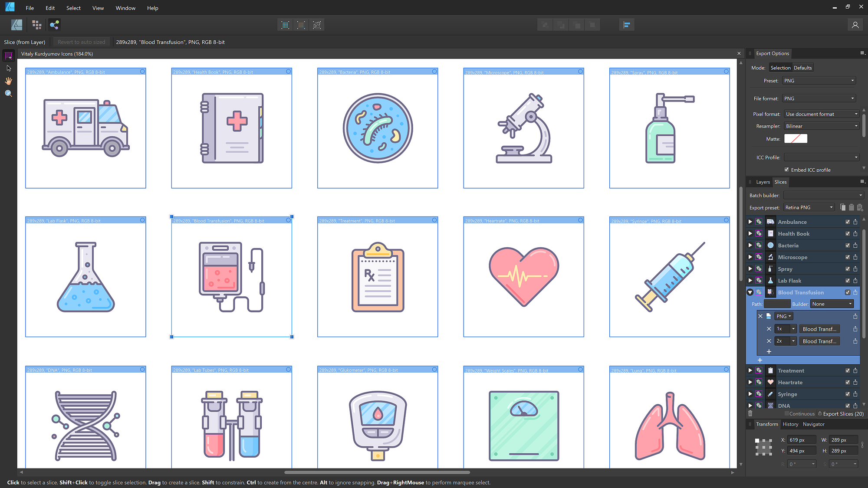Remove the 2x export size row
Image resolution: width=868 pixels, height=488 pixels.
click(x=769, y=341)
